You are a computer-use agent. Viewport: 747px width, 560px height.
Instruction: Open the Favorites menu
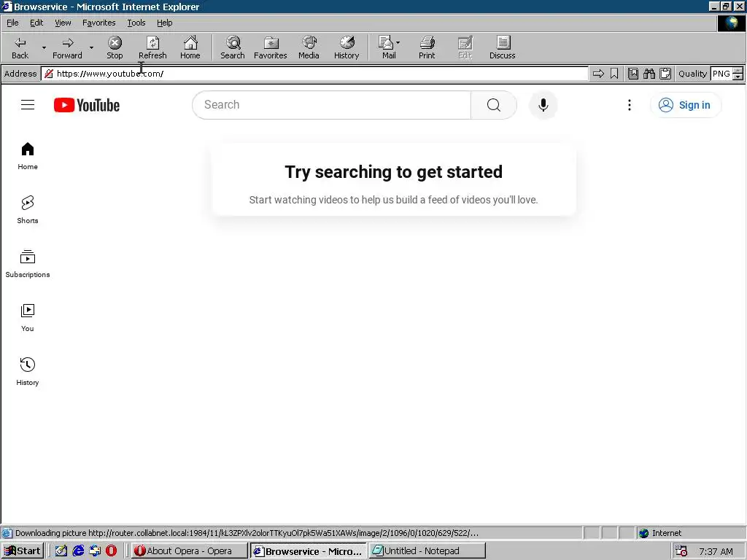pyautogui.click(x=99, y=23)
